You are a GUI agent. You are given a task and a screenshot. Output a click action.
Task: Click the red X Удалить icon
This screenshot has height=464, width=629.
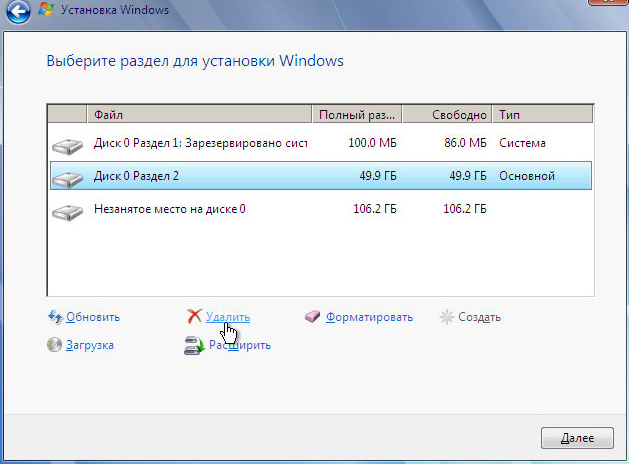click(x=194, y=316)
